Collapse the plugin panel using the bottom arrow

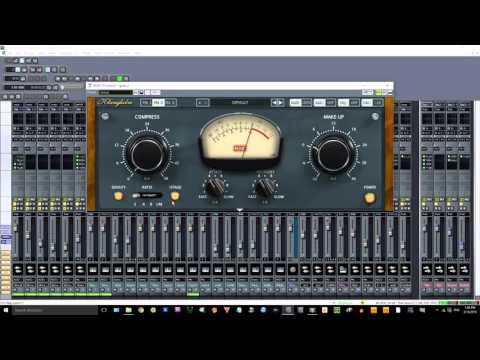(240, 210)
